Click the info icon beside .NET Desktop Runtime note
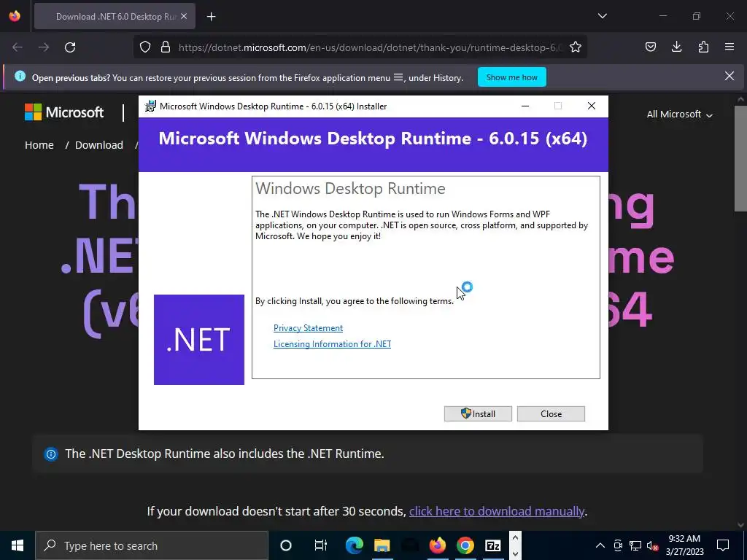Viewport: 747px width, 560px height. 51,454
